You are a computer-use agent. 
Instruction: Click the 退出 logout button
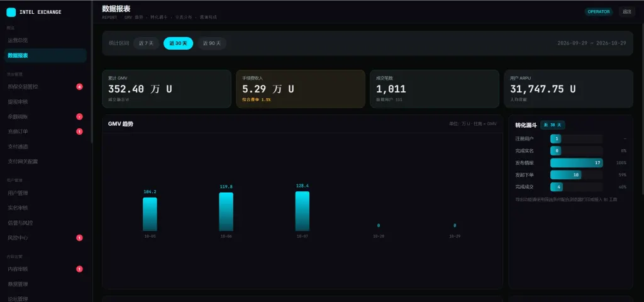point(627,11)
